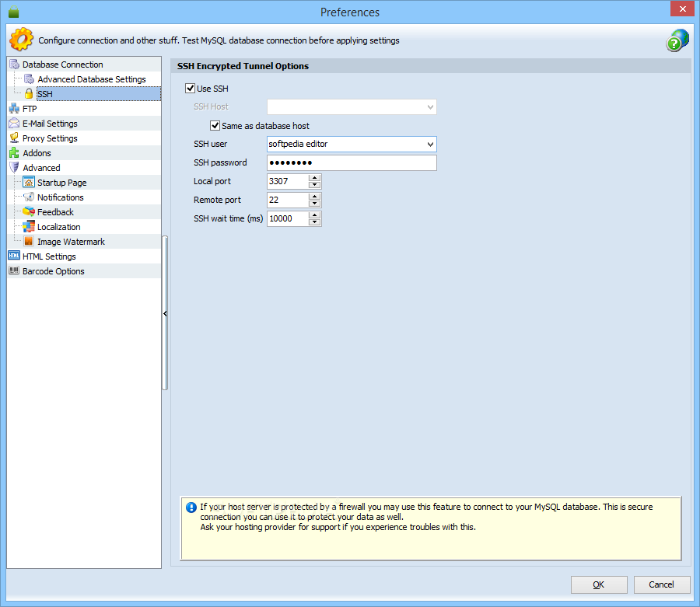Click the Startup Page house icon
This screenshot has width=700, height=607.
[29, 182]
